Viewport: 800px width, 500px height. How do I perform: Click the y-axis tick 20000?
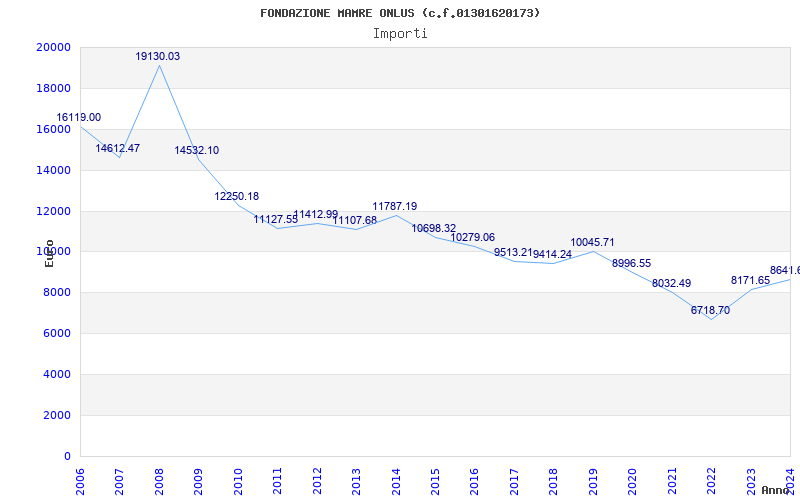pos(53,47)
